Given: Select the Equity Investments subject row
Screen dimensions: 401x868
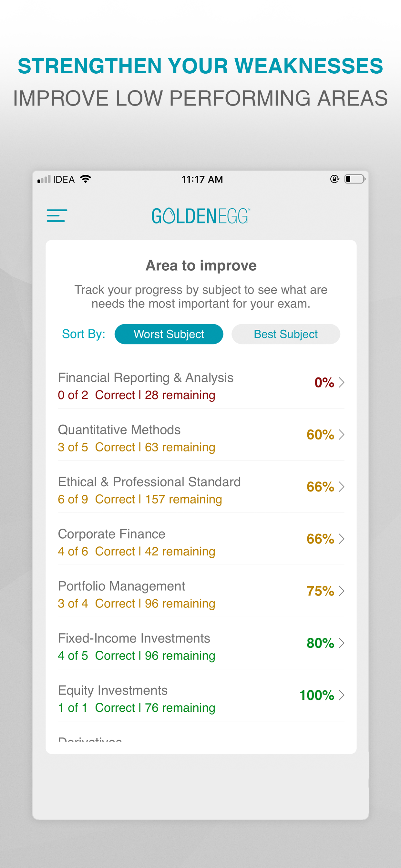Looking at the screenshot, I should [201, 695].
